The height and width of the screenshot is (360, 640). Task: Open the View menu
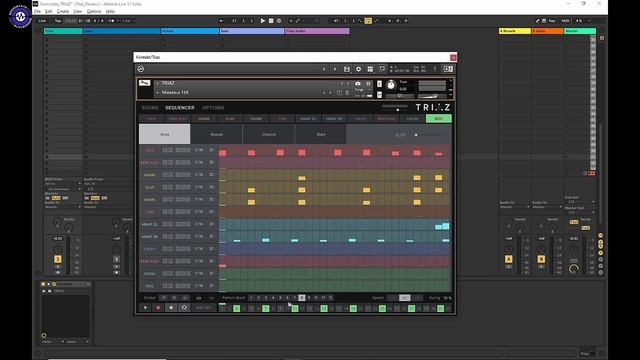(x=78, y=11)
